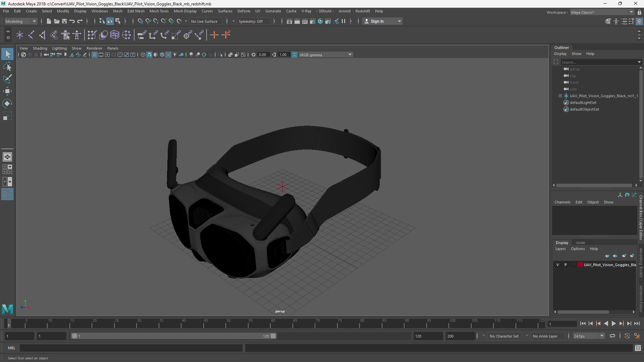Image resolution: width=644 pixels, height=362 pixels.
Task: Click the time slider at frame 60
Action: [272, 323]
